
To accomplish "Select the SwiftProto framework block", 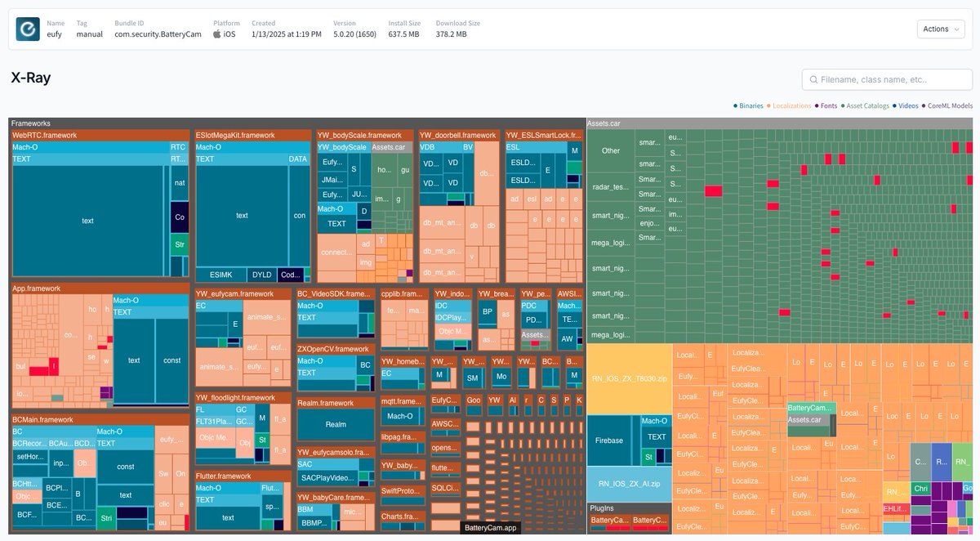I will click(403, 491).
